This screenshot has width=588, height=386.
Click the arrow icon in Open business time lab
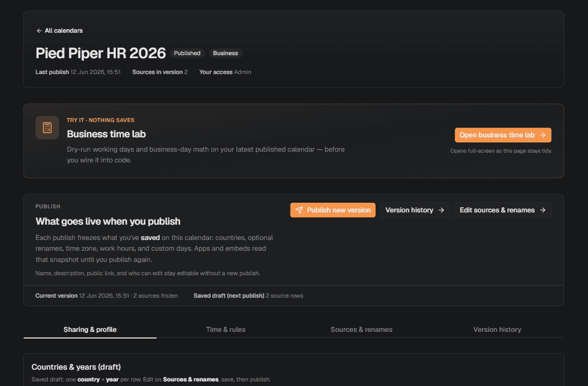pos(543,135)
